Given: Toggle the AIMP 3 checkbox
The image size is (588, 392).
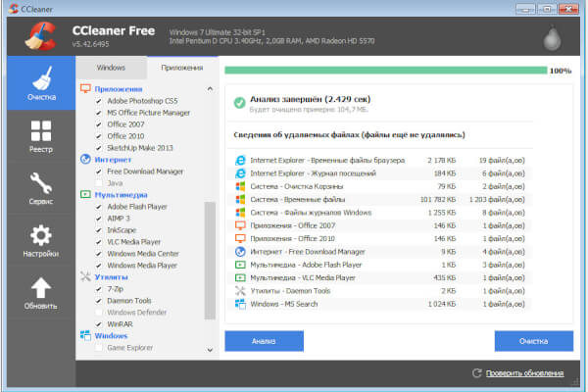Looking at the screenshot, I should pos(99,219).
